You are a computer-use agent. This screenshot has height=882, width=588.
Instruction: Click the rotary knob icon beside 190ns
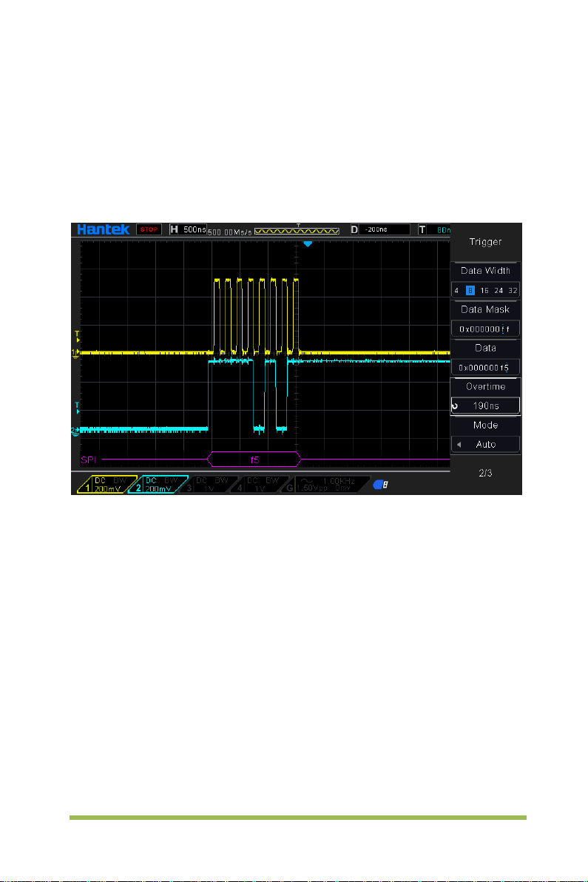point(456,406)
